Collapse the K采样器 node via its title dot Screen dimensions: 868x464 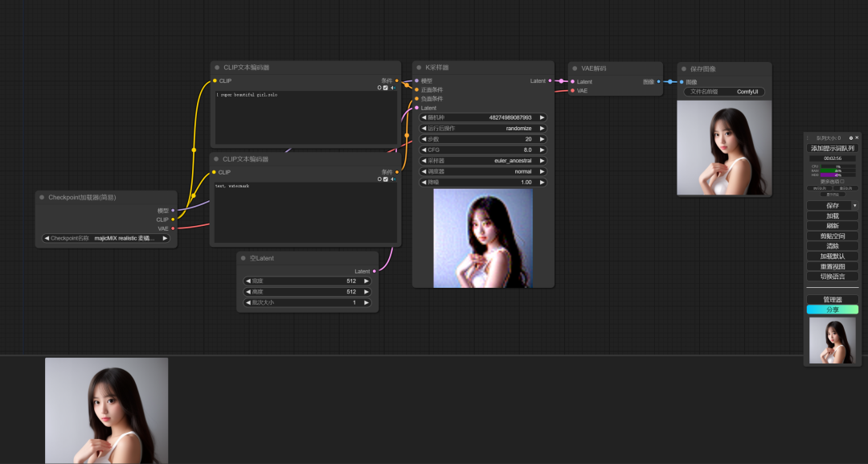(419, 68)
